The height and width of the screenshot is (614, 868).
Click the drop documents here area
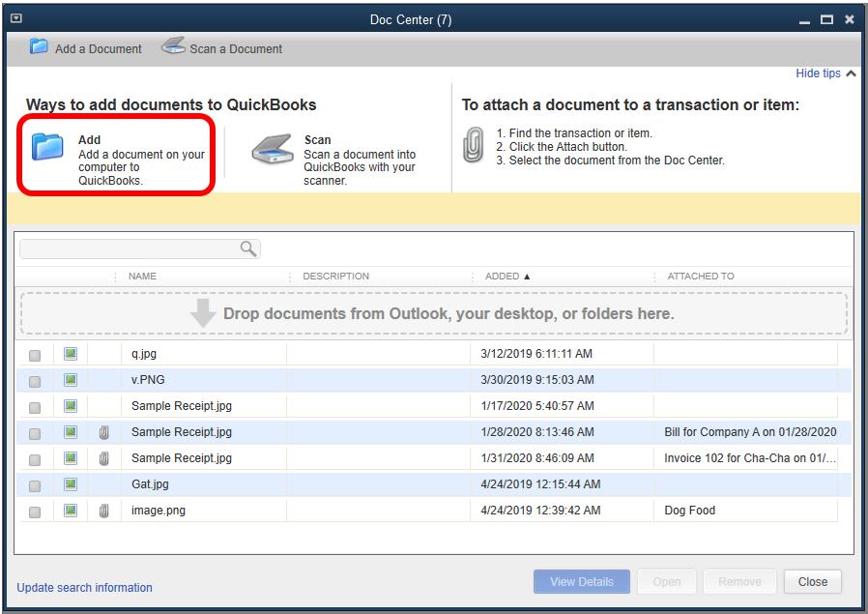[x=434, y=312]
